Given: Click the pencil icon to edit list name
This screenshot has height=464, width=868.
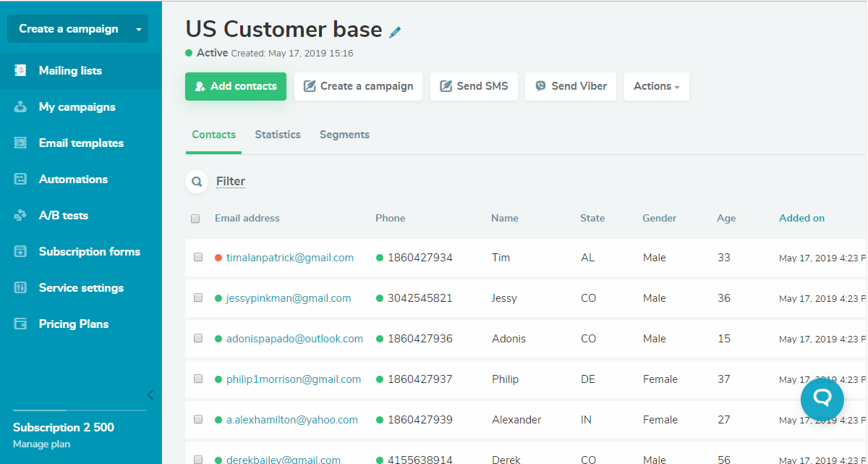Looking at the screenshot, I should pos(395,32).
